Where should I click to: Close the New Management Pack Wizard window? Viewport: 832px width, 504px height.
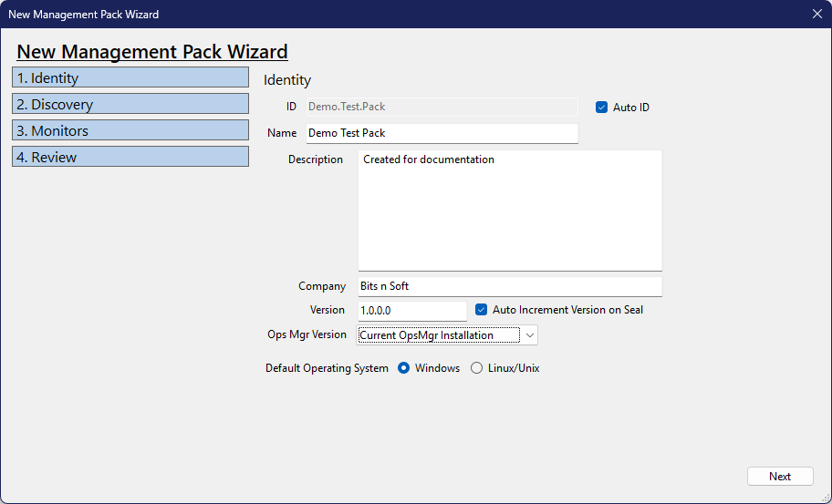click(x=816, y=14)
